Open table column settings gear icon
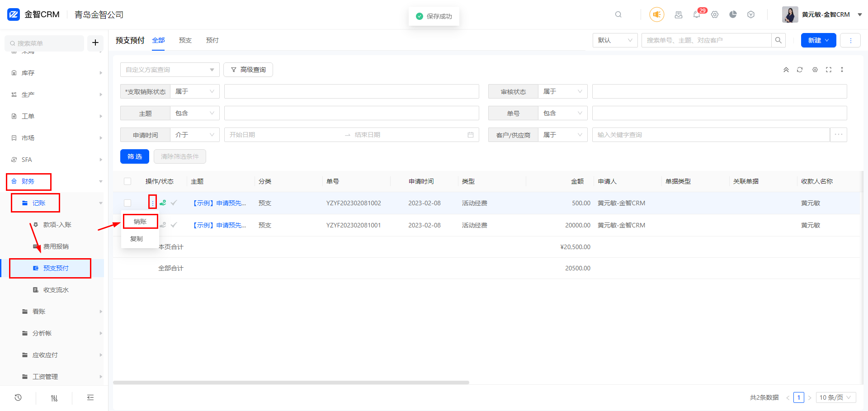 click(815, 70)
